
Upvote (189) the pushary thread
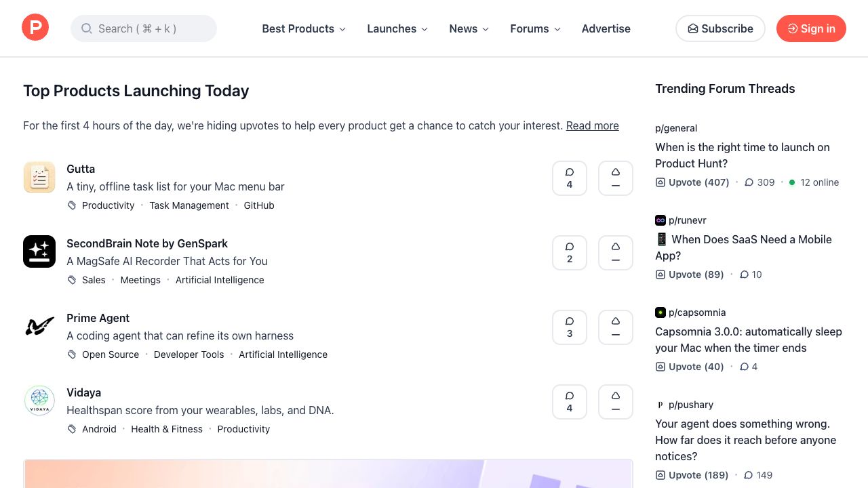pos(692,475)
